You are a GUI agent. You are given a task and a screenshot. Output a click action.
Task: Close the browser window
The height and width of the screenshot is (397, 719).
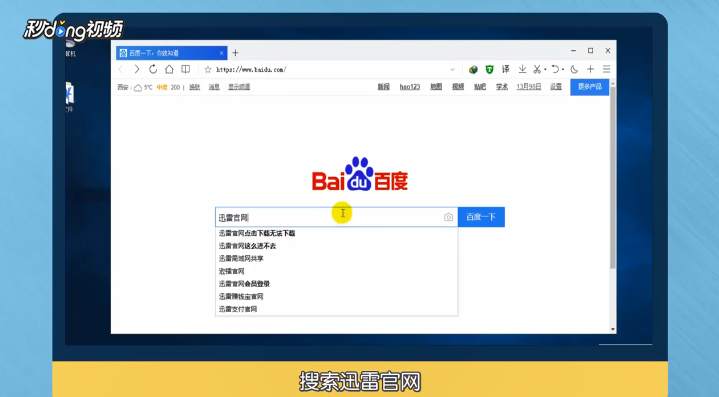[x=608, y=50]
